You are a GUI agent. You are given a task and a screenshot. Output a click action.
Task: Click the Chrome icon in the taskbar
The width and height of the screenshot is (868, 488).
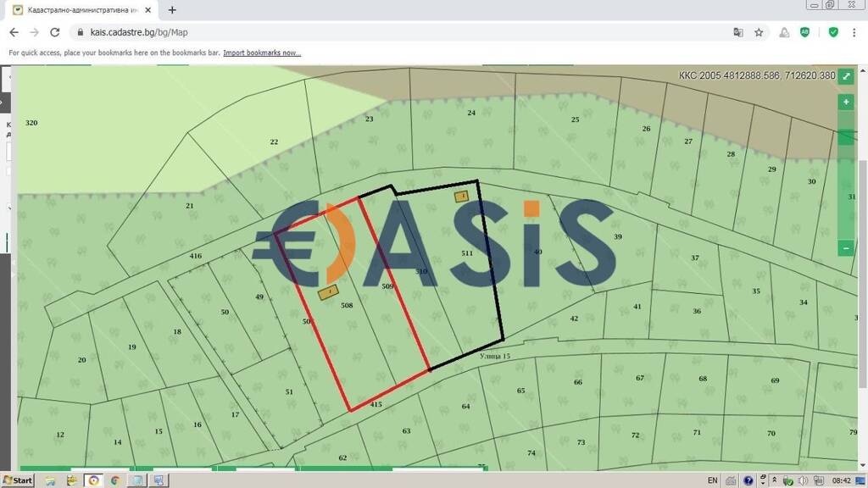coord(114,480)
